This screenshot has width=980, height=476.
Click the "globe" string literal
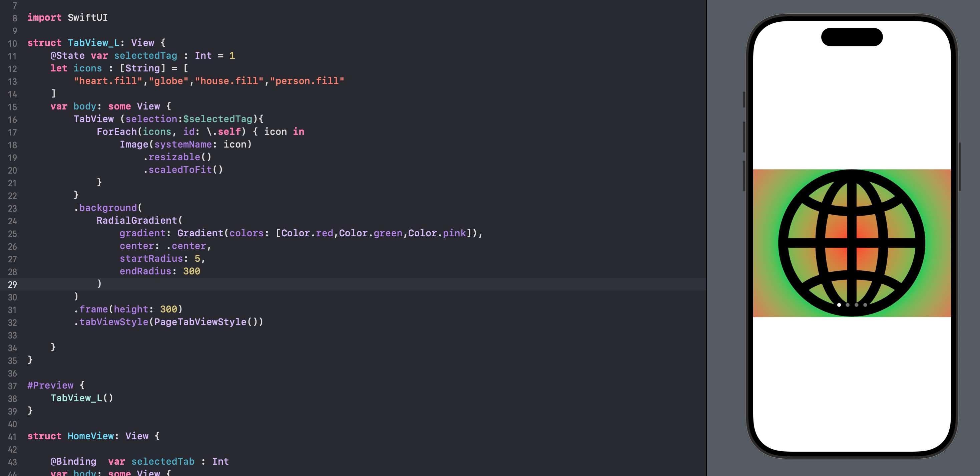[168, 81]
